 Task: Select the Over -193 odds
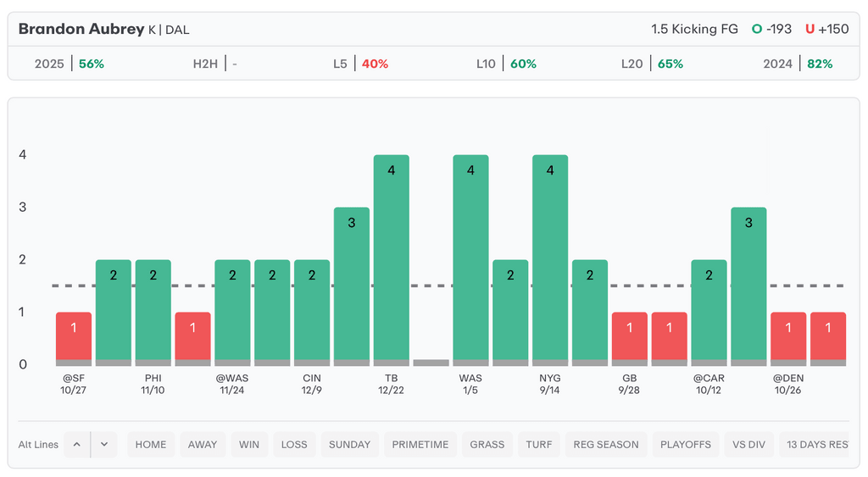tap(771, 29)
